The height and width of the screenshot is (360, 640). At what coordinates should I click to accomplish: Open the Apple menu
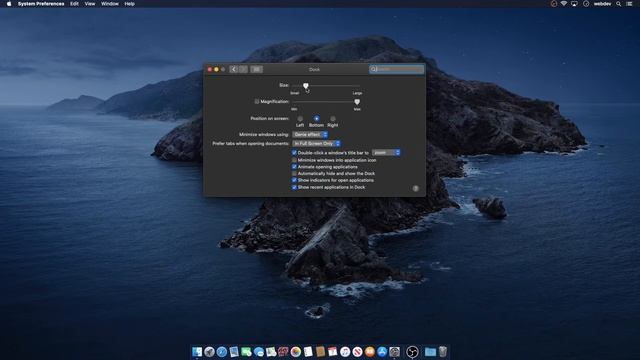pyautogui.click(x=9, y=4)
